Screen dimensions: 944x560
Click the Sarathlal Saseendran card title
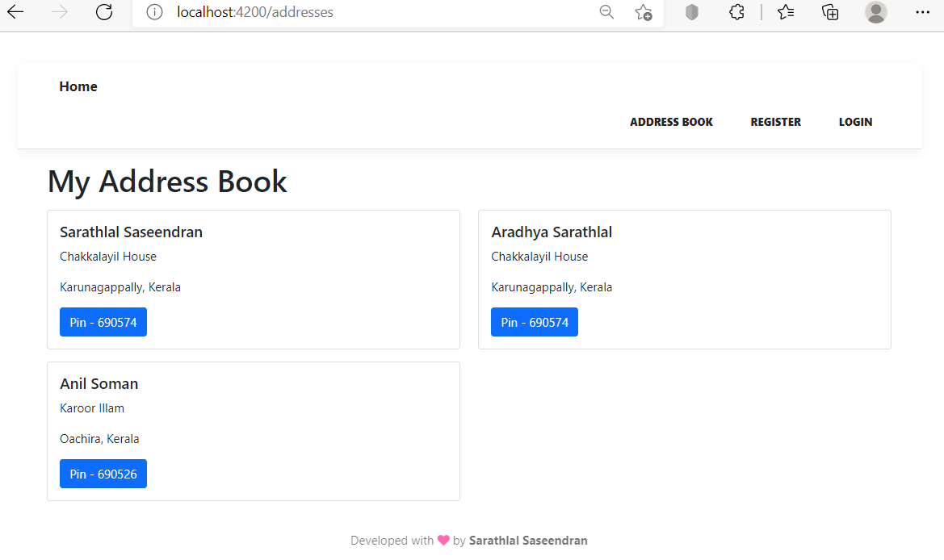(x=132, y=232)
